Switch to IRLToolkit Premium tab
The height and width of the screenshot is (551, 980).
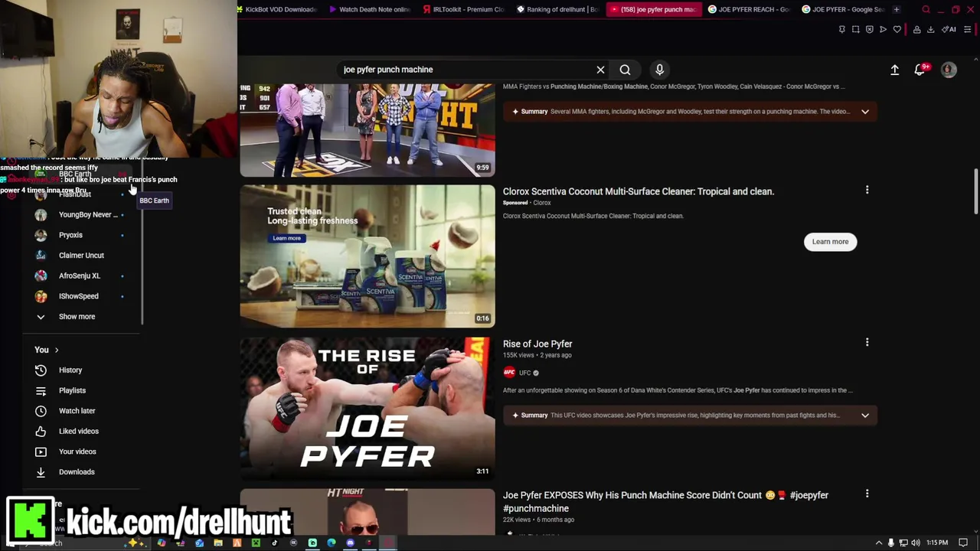pyautogui.click(x=464, y=9)
